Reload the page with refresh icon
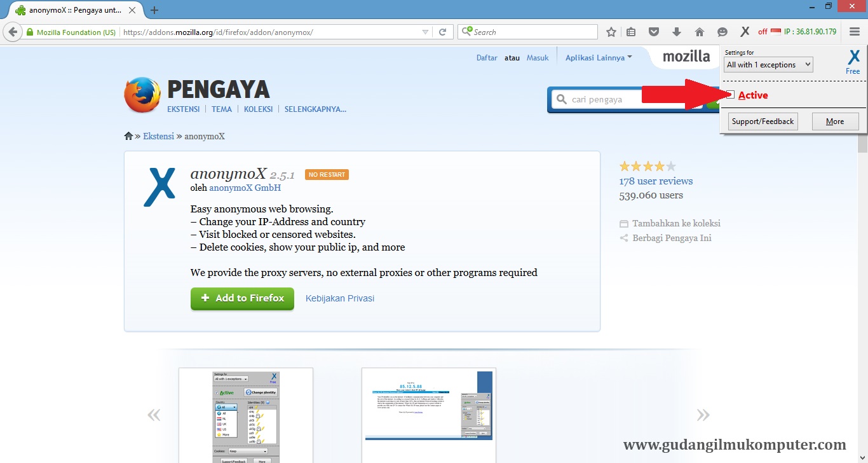 point(443,32)
